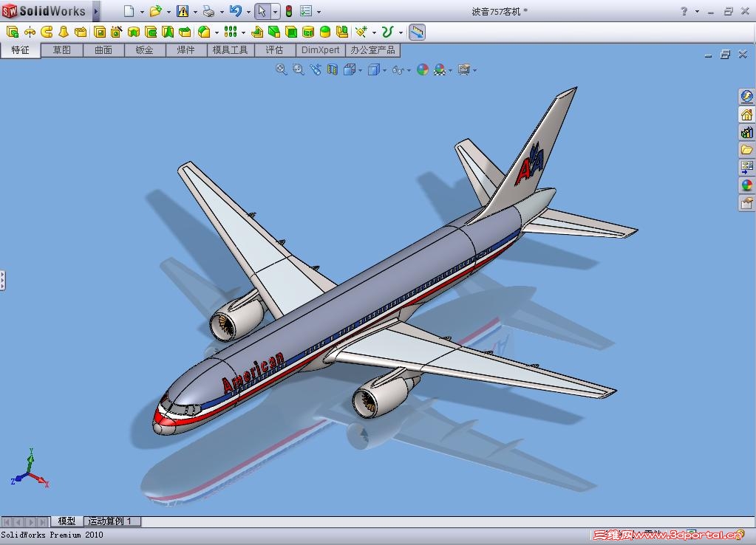
Task: Switch to the 草图 tab
Action: pyautogui.click(x=62, y=50)
